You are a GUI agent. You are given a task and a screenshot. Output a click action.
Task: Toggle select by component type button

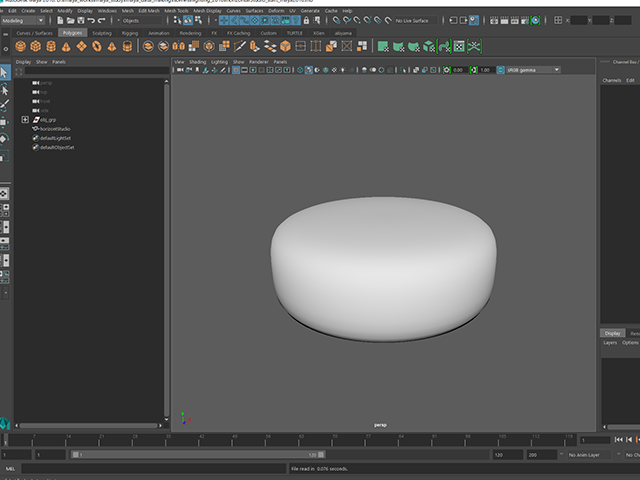click(x=198, y=20)
